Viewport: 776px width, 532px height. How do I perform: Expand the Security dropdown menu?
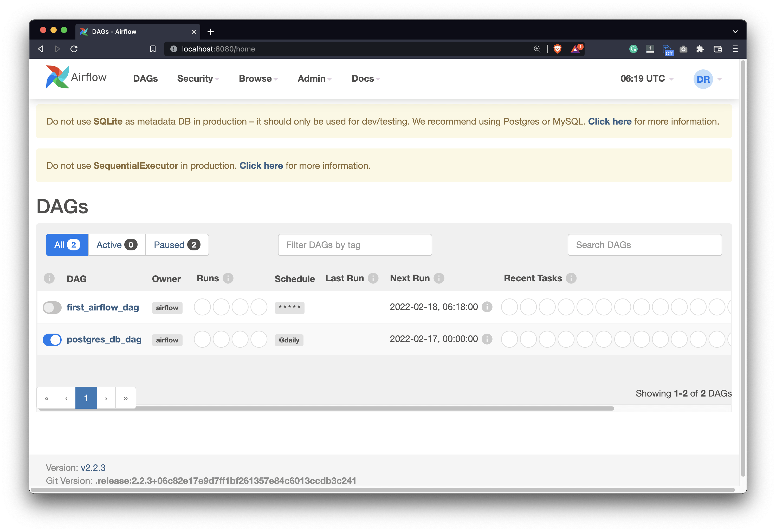pos(198,79)
